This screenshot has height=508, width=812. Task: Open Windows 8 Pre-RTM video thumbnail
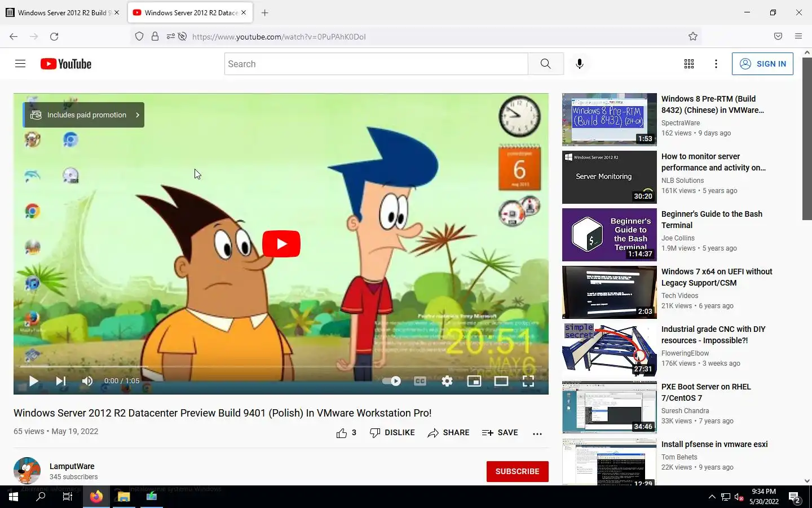pos(610,120)
